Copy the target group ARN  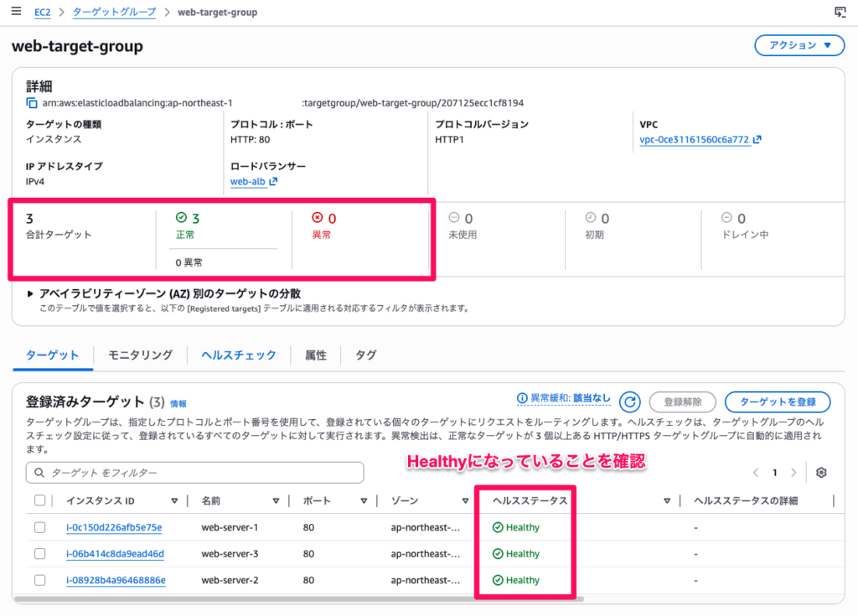(x=32, y=103)
